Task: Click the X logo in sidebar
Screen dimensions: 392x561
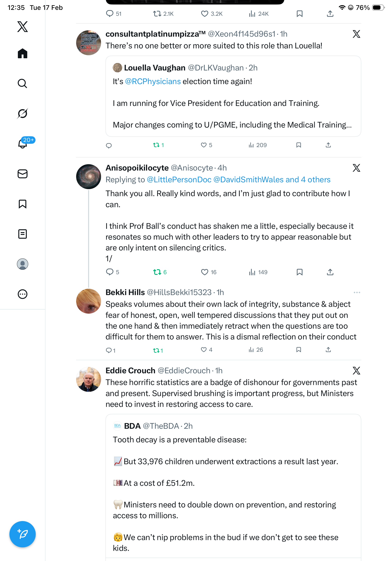Action: (23, 27)
